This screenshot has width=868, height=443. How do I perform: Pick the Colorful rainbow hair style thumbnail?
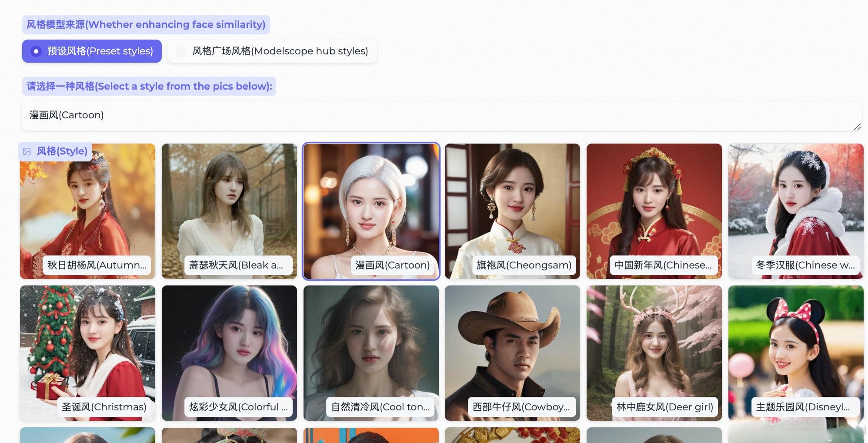(229, 353)
